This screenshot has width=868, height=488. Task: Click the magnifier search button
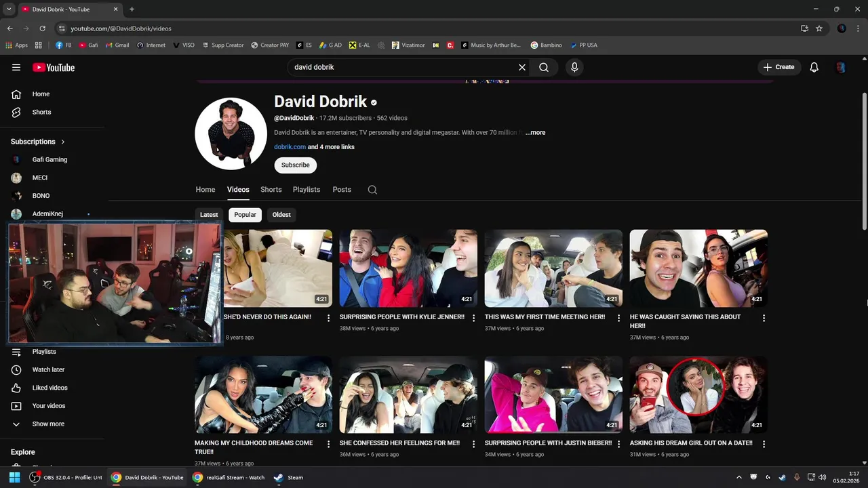(544, 67)
